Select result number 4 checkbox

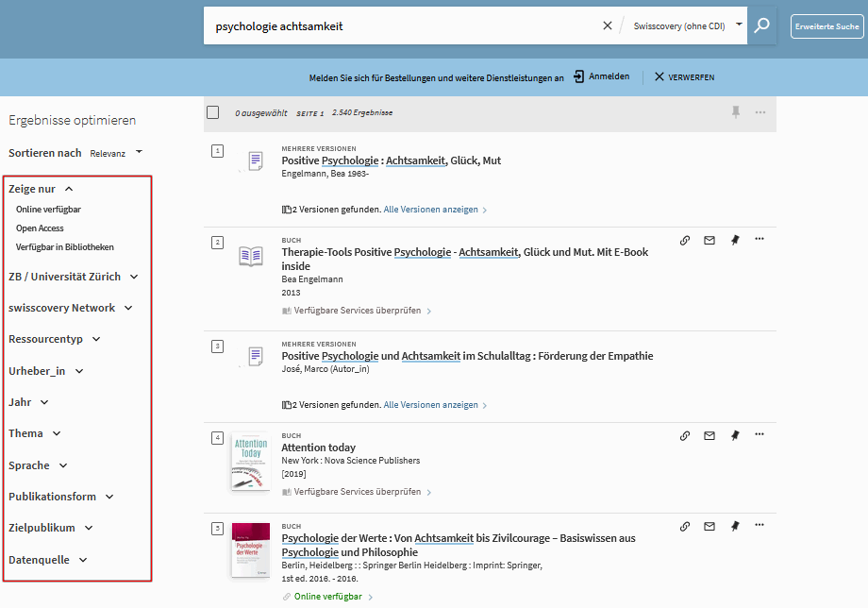[x=217, y=438]
